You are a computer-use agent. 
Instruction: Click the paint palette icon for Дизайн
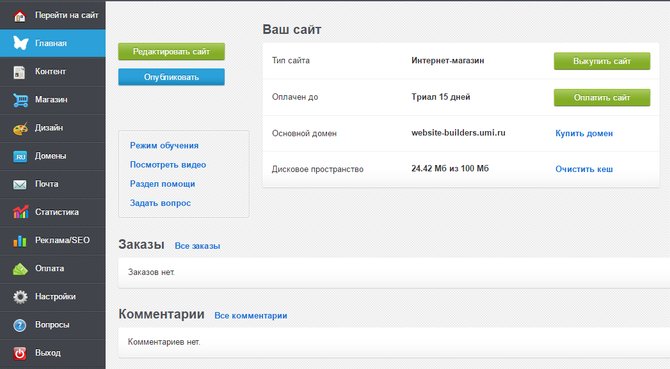point(20,128)
